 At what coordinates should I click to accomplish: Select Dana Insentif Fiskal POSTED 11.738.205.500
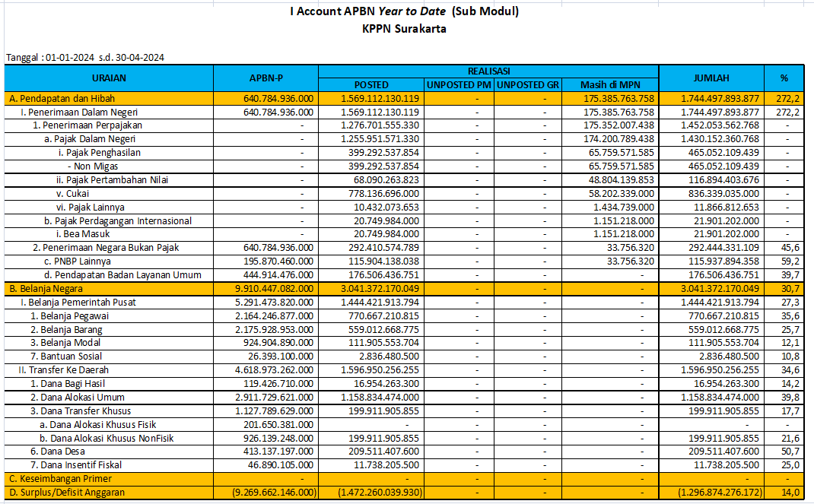pyautogui.click(x=386, y=465)
